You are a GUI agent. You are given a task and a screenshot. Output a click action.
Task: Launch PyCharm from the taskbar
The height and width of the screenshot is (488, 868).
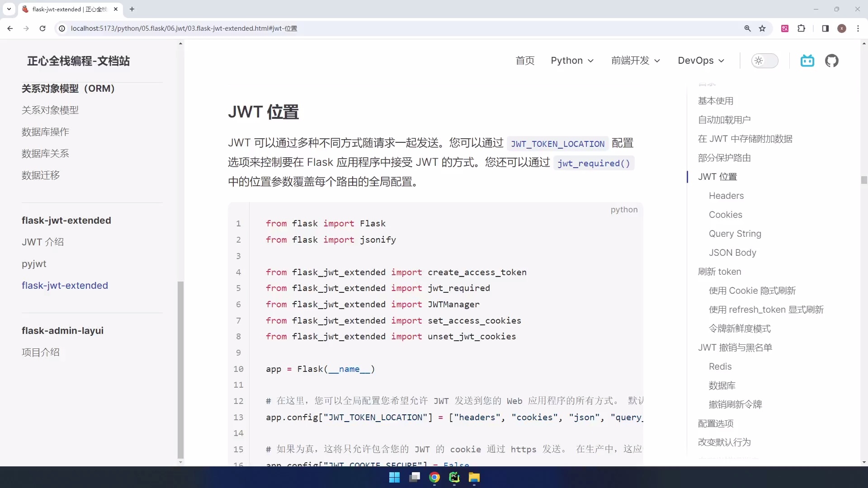[x=454, y=478]
